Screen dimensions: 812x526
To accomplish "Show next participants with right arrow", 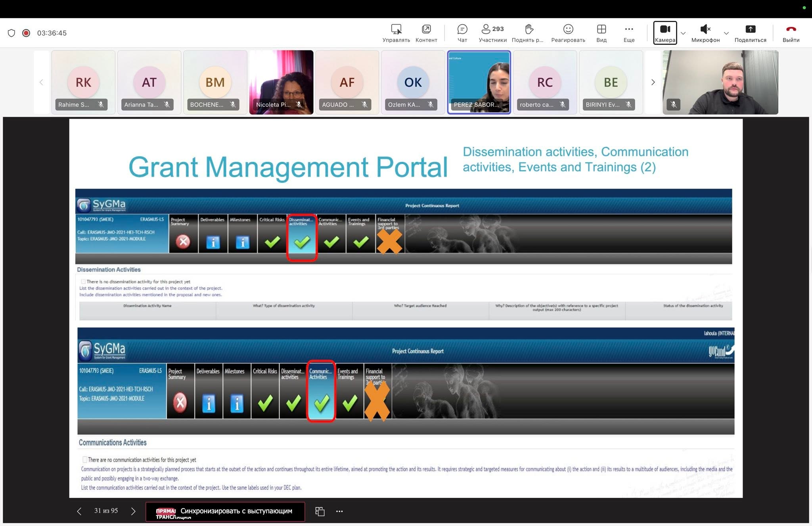I will 653,82.
